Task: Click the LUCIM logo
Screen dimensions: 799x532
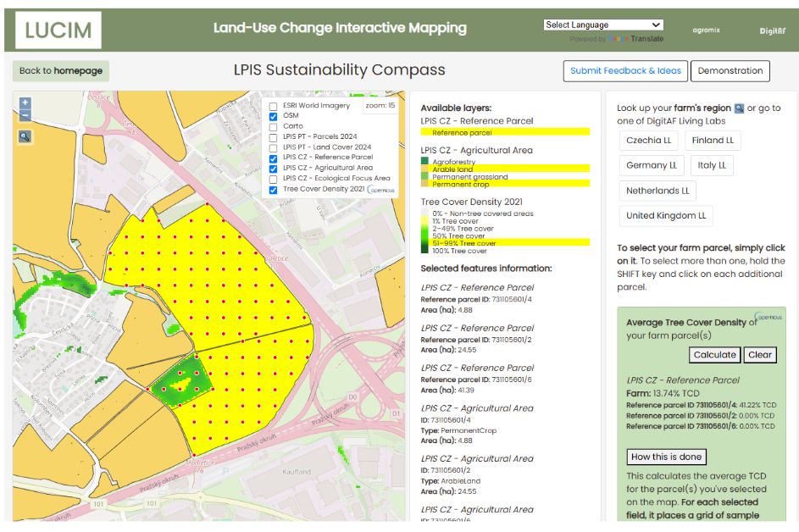Action: click(58, 30)
